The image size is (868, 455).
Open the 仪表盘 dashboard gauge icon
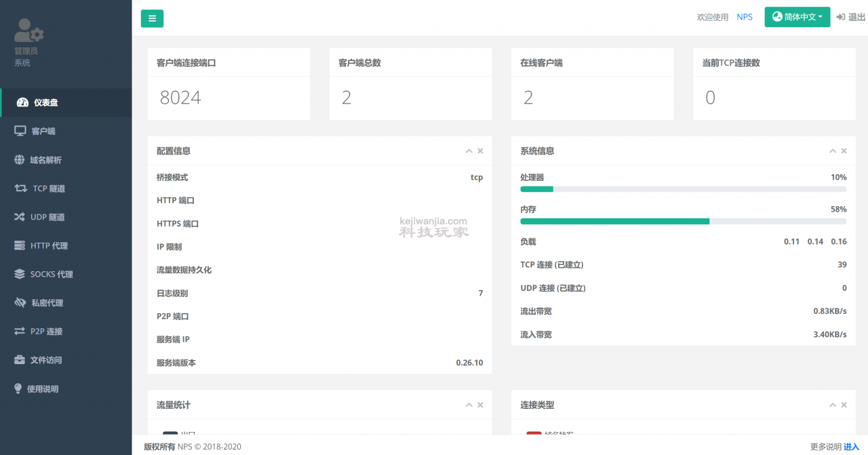pos(22,102)
